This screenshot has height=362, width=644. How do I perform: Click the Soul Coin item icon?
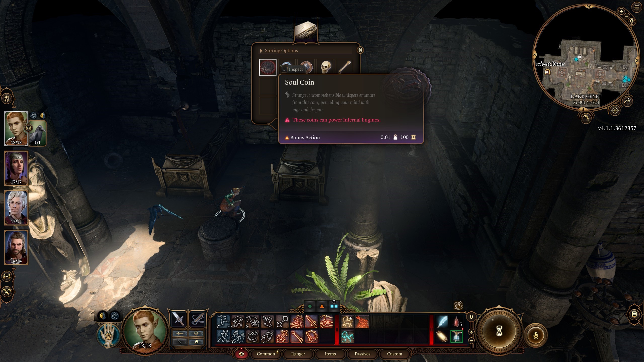(268, 67)
